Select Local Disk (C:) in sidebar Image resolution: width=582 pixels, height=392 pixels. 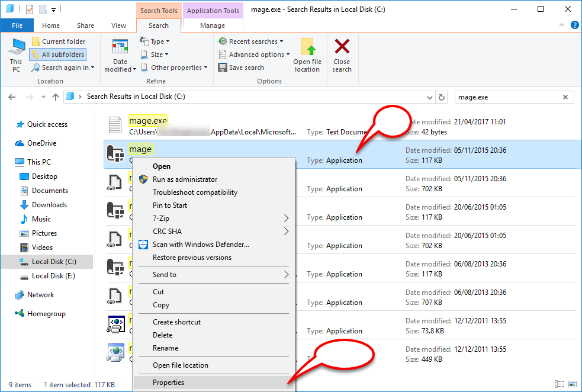pos(47,262)
